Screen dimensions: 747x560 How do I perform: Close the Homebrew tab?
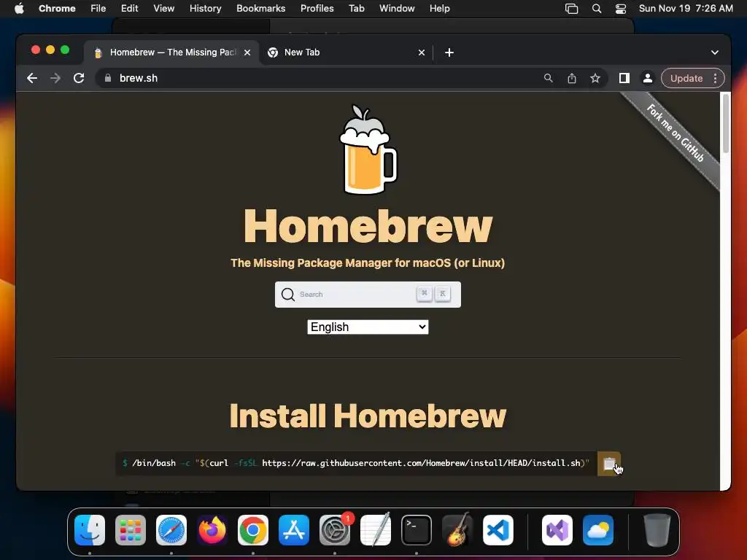point(247,52)
